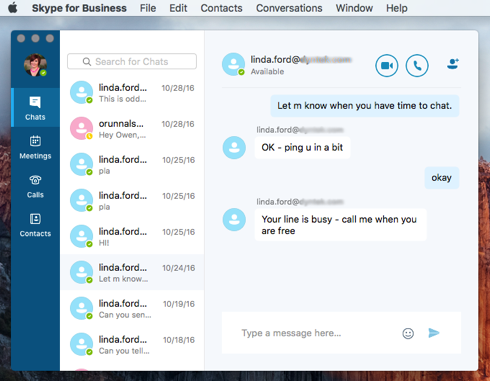
Task: Open the emoji picker
Action: (x=408, y=333)
